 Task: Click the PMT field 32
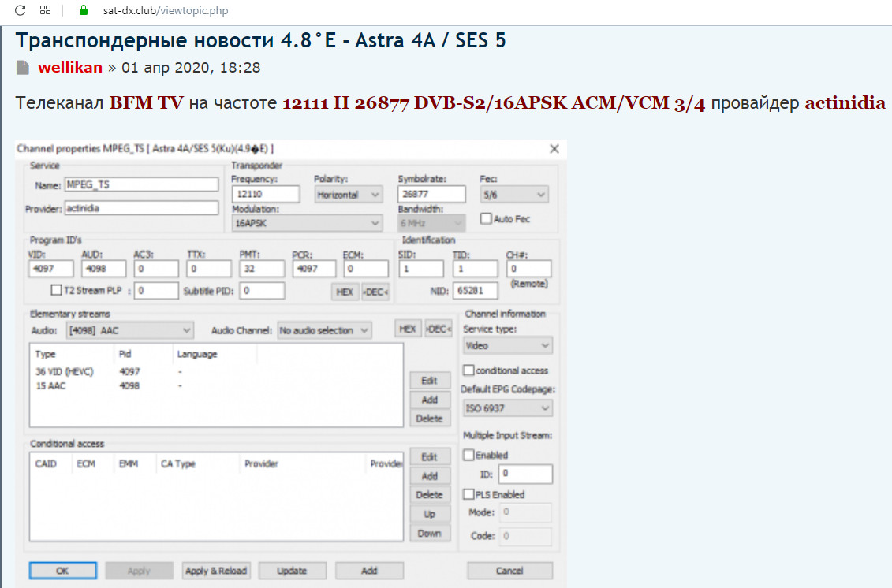click(x=263, y=269)
